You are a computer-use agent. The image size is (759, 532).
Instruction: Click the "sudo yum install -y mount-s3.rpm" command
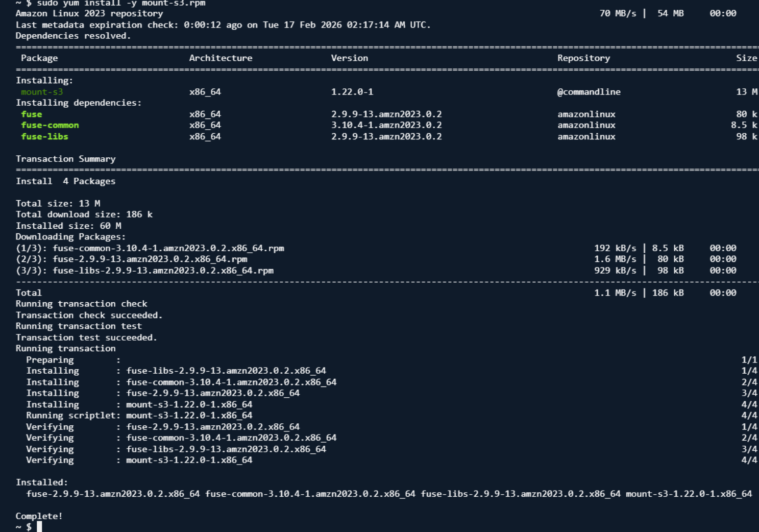(120, 3)
